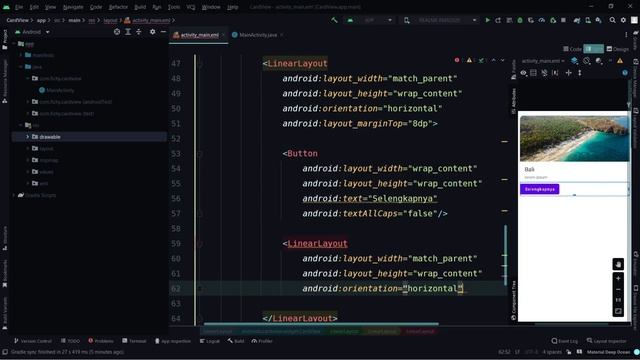Image resolution: width=640 pixels, height=360 pixels.
Task: Click zoom to fit screen icon in preview
Action: (618, 311)
